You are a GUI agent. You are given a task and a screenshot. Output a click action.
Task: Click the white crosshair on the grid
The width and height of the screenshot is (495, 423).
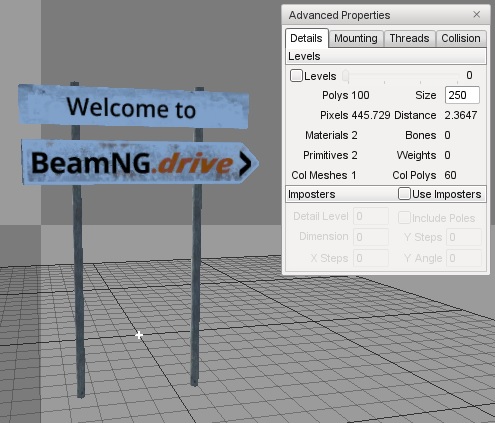[x=139, y=335]
